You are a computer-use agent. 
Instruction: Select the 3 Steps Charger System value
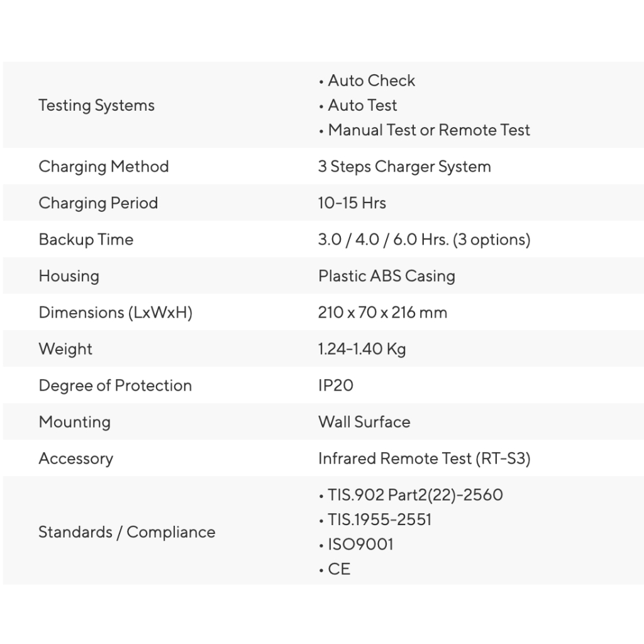point(404,166)
